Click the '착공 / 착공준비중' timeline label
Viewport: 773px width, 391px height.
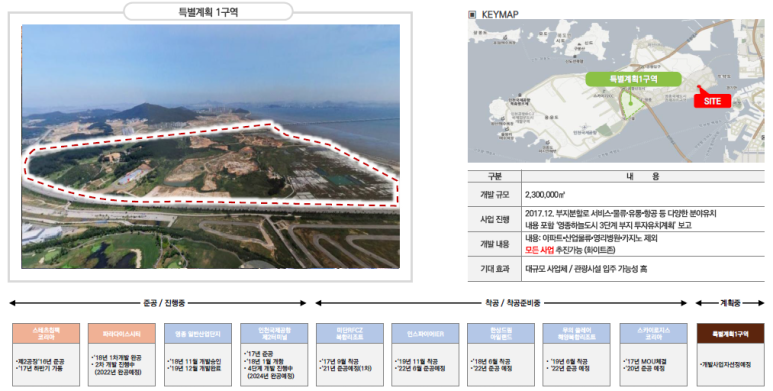point(513,303)
